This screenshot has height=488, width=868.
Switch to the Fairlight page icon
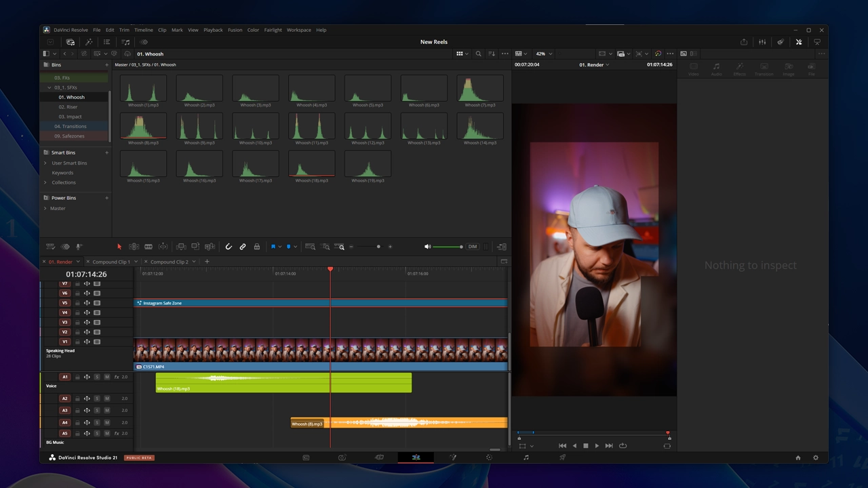pyautogui.click(x=526, y=457)
